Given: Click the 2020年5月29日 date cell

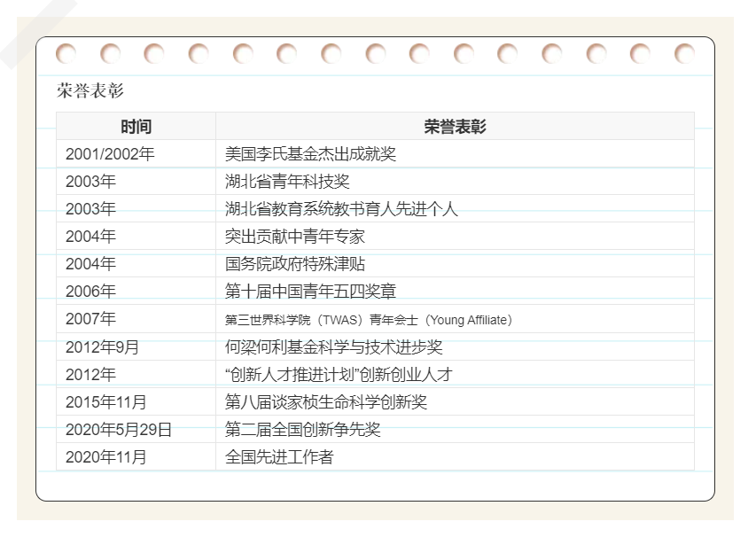Looking at the screenshot, I should tap(119, 430).
